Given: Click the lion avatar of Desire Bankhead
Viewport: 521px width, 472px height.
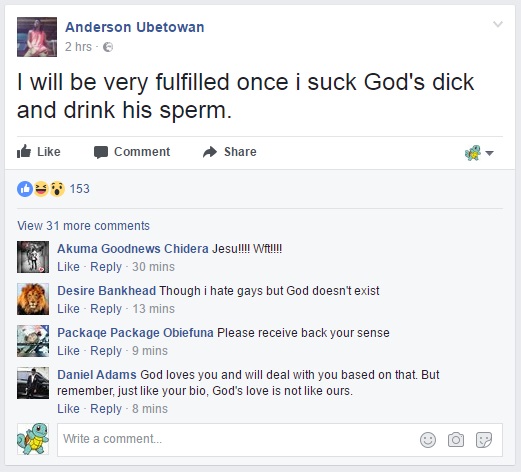Looking at the screenshot, I should point(33,299).
